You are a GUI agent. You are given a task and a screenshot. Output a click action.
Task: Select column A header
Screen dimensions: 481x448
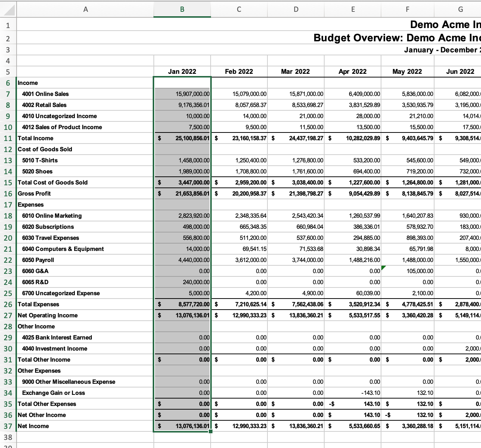[x=85, y=9]
